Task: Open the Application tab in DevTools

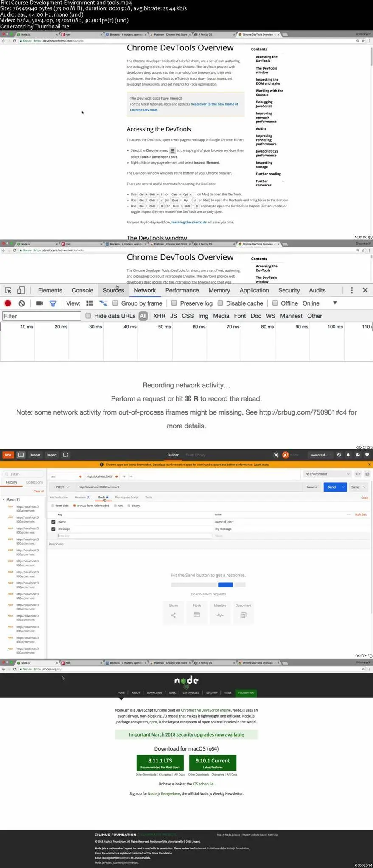Action: click(x=254, y=290)
